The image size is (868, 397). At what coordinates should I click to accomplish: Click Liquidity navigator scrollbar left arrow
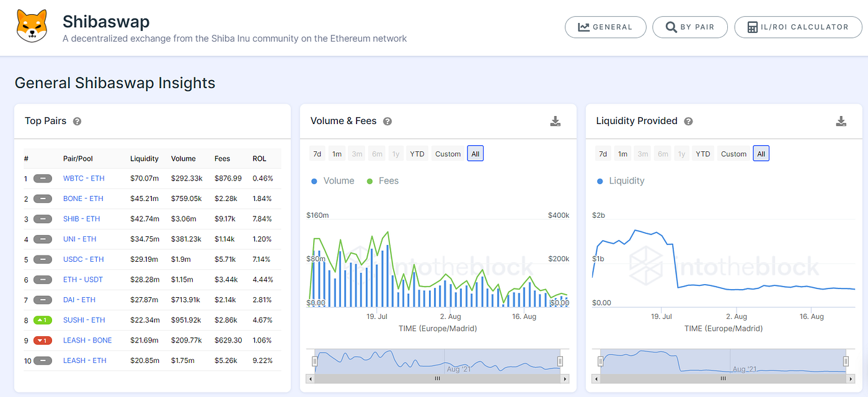tap(596, 378)
